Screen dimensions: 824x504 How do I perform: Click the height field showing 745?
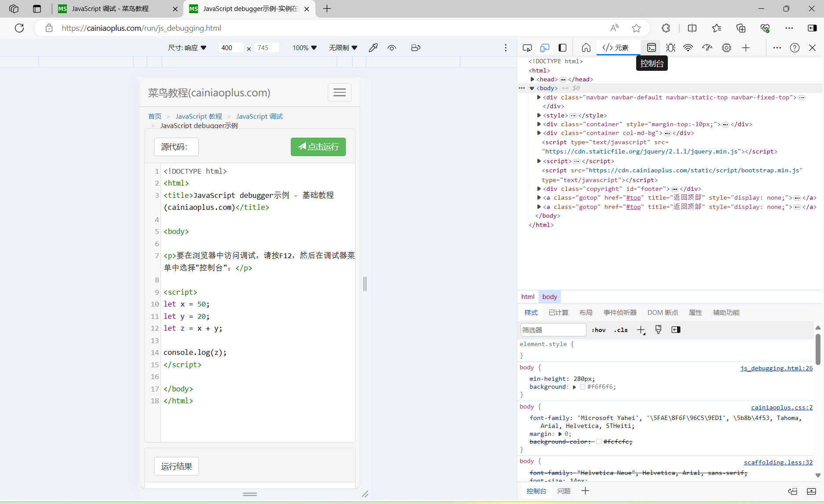point(267,47)
